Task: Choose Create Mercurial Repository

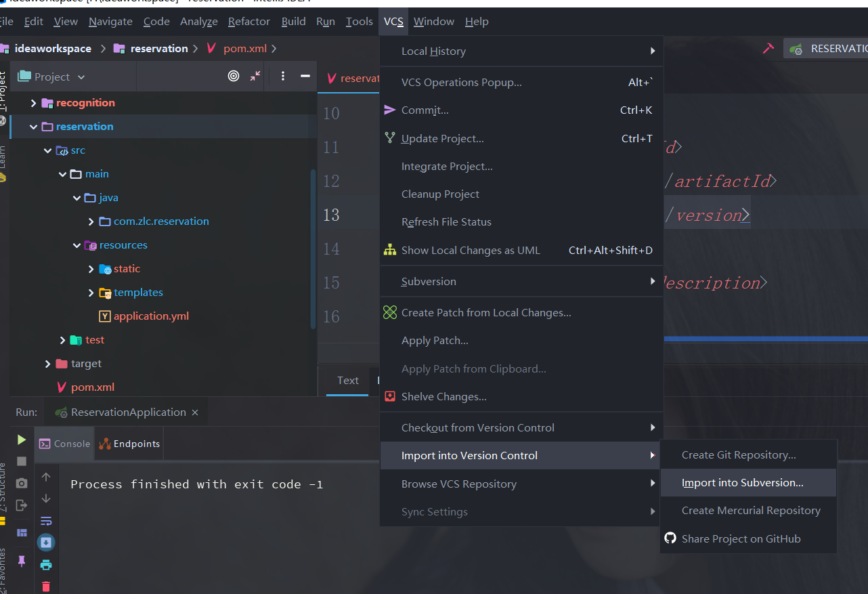Action: coord(748,511)
